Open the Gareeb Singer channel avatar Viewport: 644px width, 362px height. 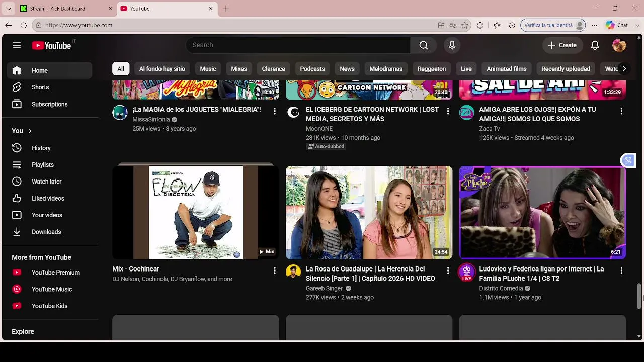(293, 272)
